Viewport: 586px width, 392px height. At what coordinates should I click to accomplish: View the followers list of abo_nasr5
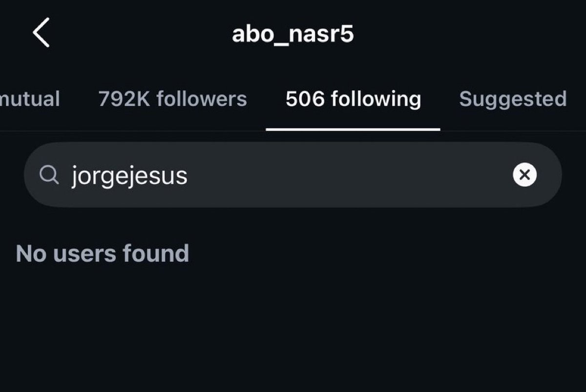pyautogui.click(x=172, y=99)
